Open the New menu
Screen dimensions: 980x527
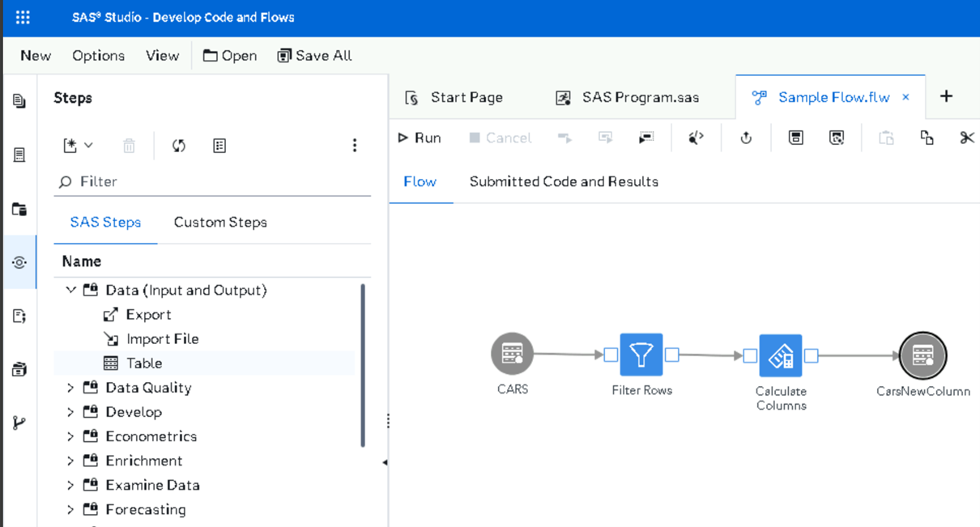tap(36, 56)
